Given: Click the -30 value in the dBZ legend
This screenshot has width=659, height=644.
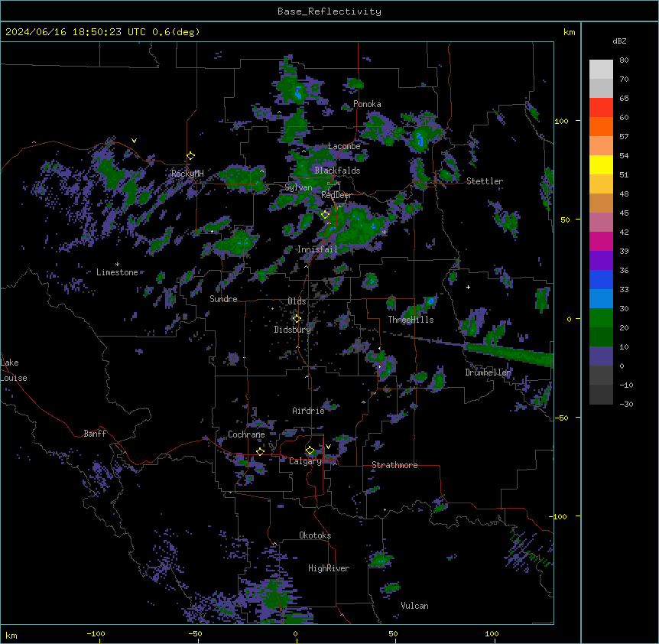Looking at the screenshot, I should pyautogui.click(x=626, y=404).
